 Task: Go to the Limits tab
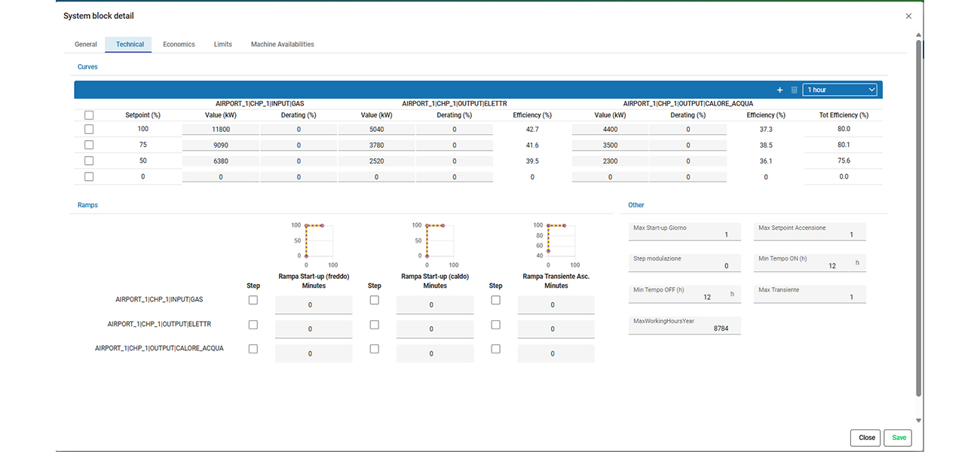pyautogui.click(x=223, y=44)
